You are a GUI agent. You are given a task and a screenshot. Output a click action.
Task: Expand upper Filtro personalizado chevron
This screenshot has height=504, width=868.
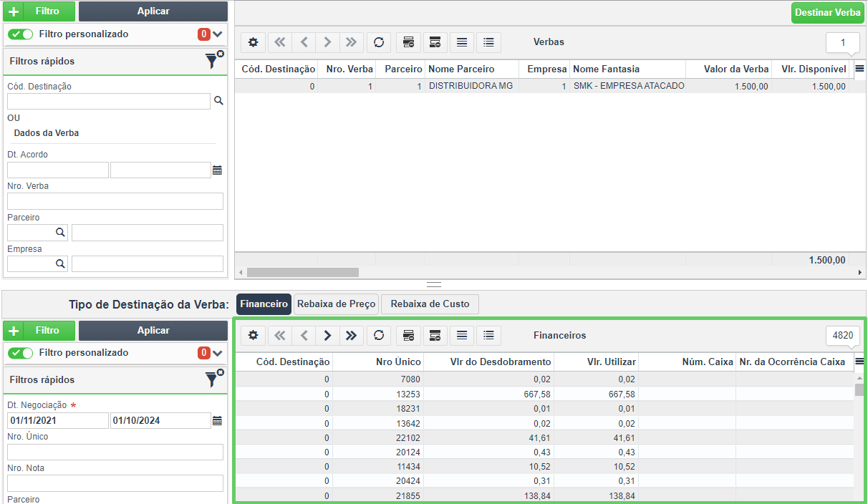[218, 34]
